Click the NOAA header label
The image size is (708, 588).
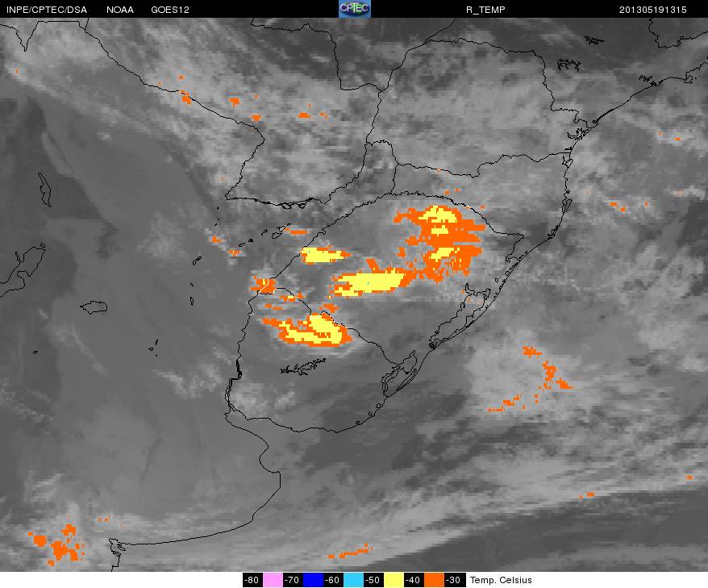click(x=120, y=10)
